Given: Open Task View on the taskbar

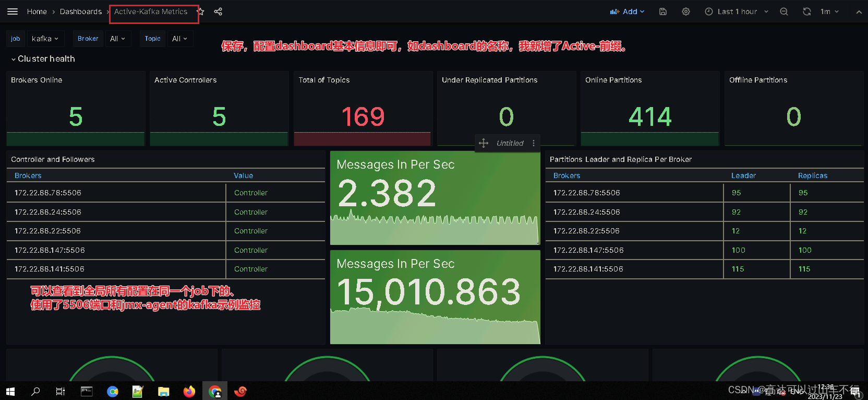Looking at the screenshot, I should pos(61,391).
